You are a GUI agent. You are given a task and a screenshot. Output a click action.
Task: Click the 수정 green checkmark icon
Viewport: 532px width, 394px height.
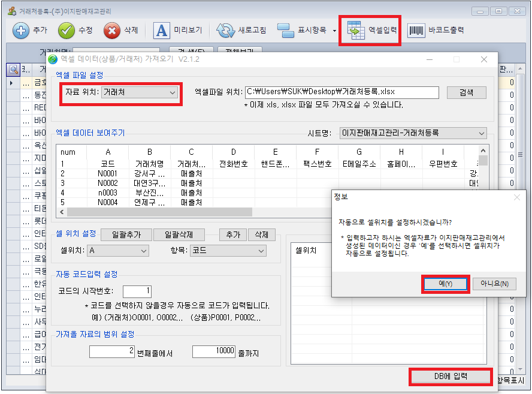pos(66,31)
